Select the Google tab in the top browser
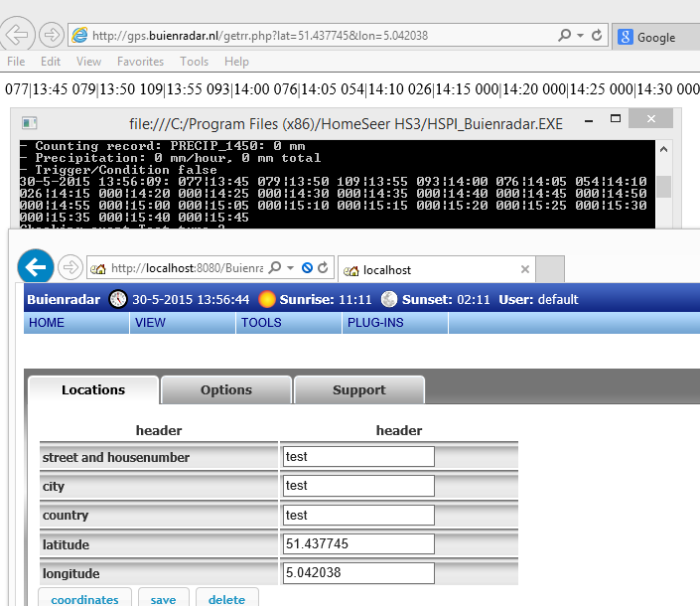700x606 pixels. click(655, 37)
